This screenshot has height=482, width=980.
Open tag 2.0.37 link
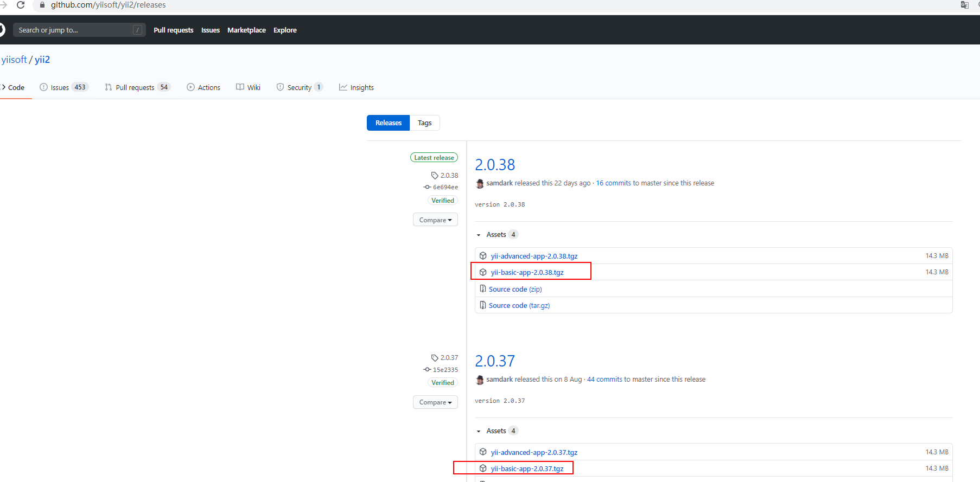[444, 358]
